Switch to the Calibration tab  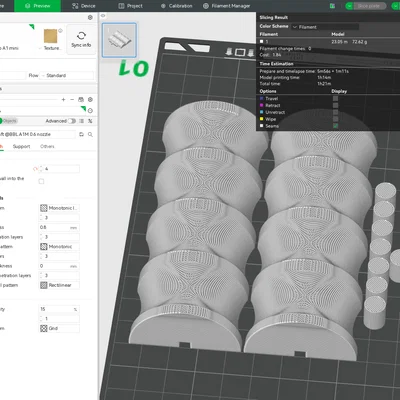pos(177,6)
